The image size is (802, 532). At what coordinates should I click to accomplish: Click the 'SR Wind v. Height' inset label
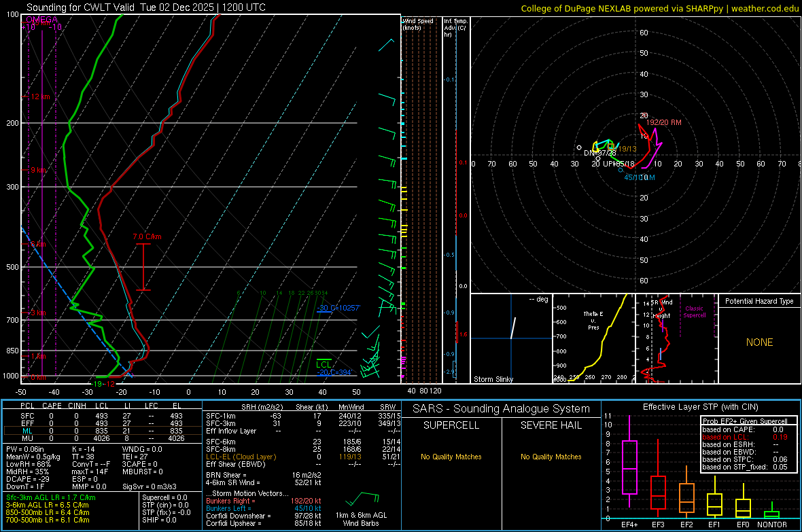click(661, 309)
